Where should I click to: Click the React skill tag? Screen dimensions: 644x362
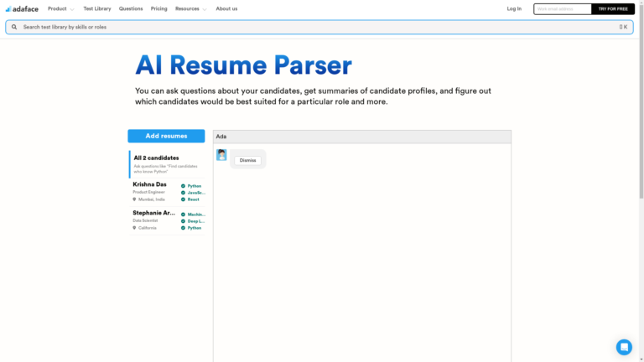tap(193, 199)
